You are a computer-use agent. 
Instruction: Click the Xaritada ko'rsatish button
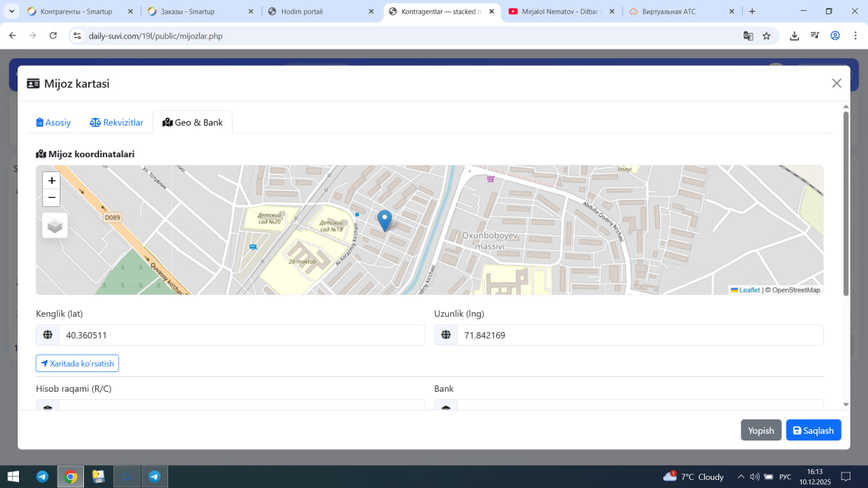click(x=77, y=363)
